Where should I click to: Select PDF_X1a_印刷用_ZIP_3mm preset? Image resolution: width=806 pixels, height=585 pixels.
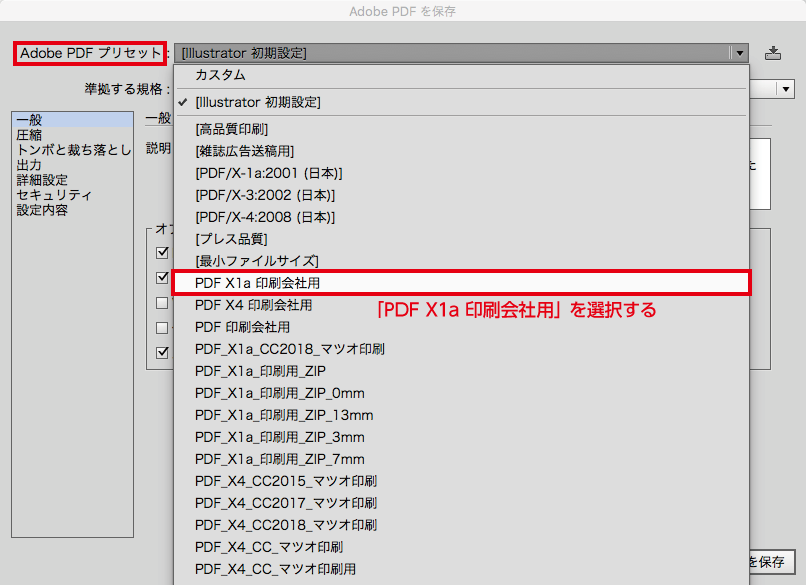(x=461, y=437)
